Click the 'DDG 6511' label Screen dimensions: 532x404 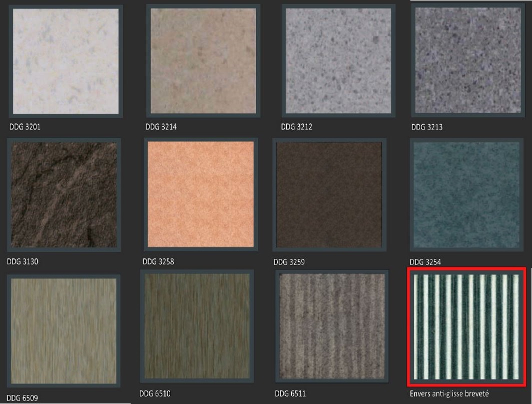(290, 393)
